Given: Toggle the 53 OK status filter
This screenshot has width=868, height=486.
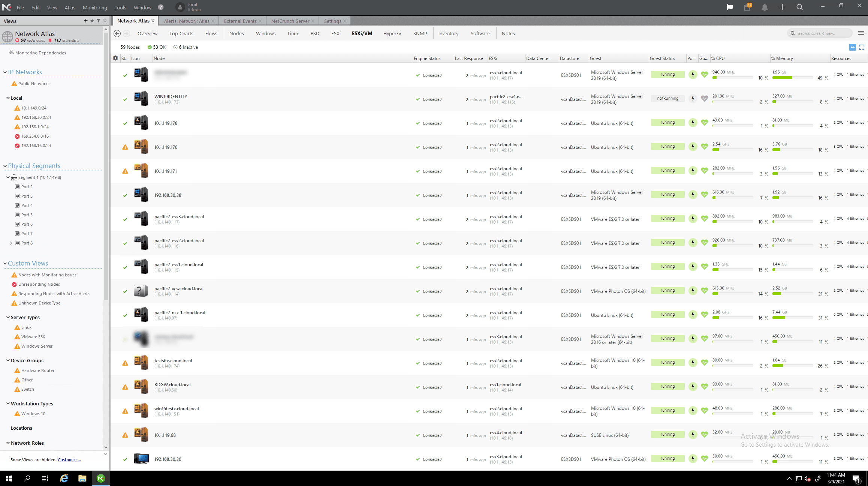Looking at the screenshot, I should click(x=157, y=47).
